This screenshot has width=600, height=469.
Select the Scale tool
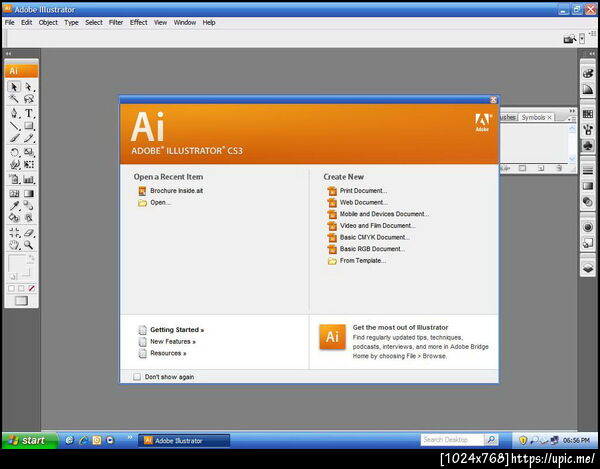(x=29, y=152)
